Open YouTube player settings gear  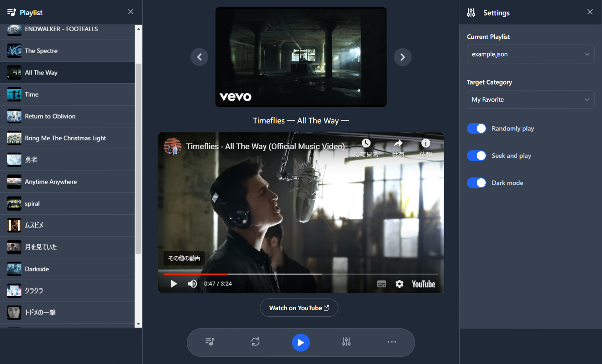pos(400,284)
